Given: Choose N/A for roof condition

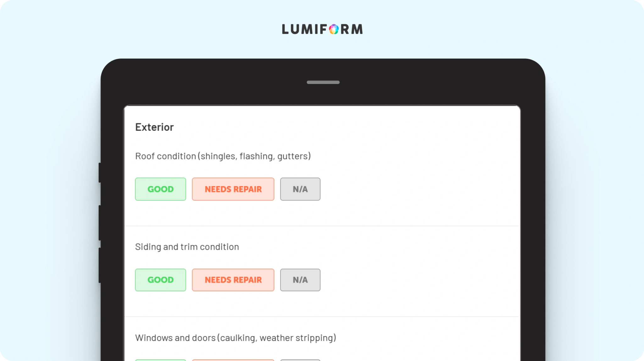Looking at the screenshot, I should [300, 189].
